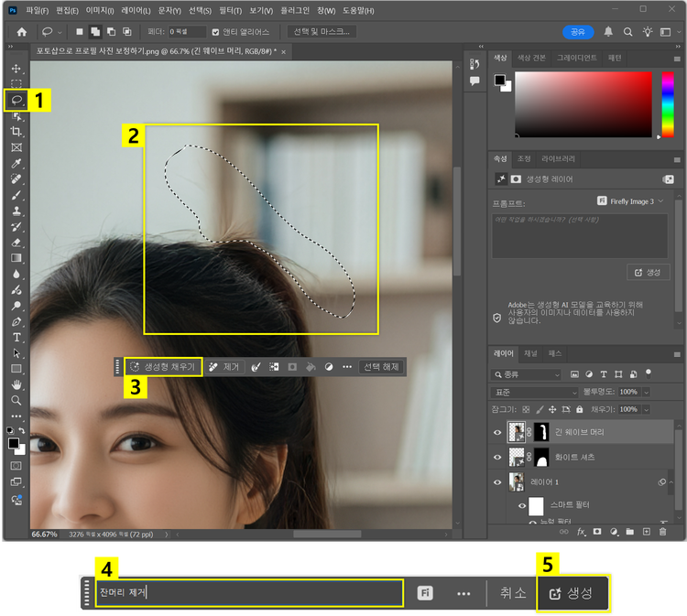Select the Lasso tool in the toolbar
This screenshot has width=687, height=616.
[16, 99]
